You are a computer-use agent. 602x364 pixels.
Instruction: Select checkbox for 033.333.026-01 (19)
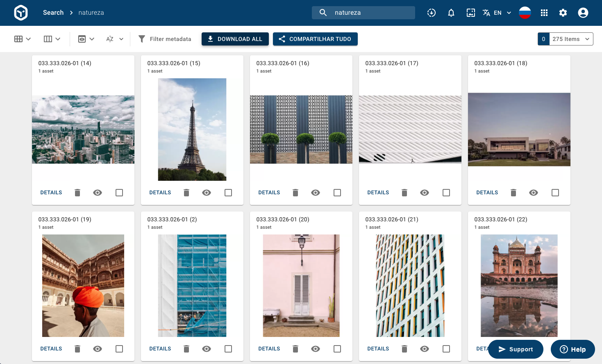coord(119,349)
